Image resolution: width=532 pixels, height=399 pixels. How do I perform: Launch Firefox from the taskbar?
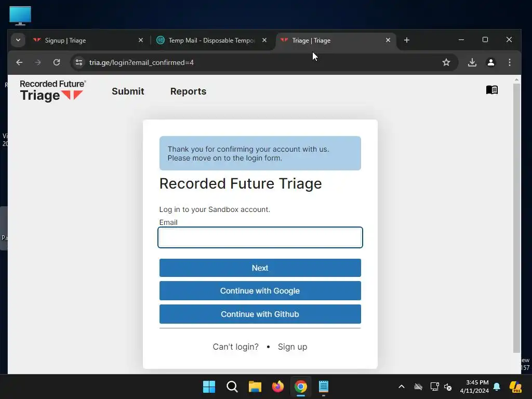(278, 387)
